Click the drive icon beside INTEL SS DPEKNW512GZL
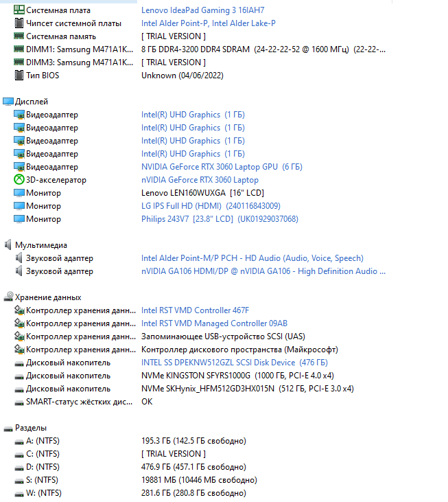The height and width of the screenshot is (502, 448). click(19, 364)
